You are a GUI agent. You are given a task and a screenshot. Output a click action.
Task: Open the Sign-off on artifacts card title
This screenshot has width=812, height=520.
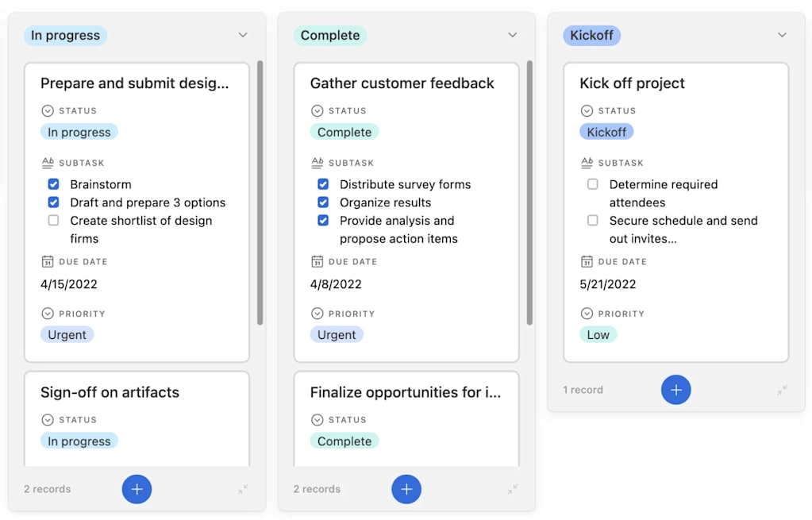click(x=110, y=392)
